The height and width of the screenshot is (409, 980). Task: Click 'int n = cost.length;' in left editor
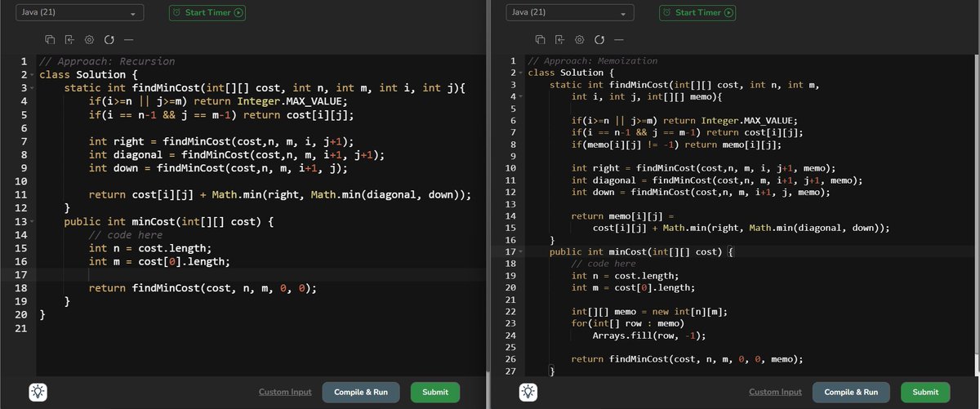pos(149,248)
